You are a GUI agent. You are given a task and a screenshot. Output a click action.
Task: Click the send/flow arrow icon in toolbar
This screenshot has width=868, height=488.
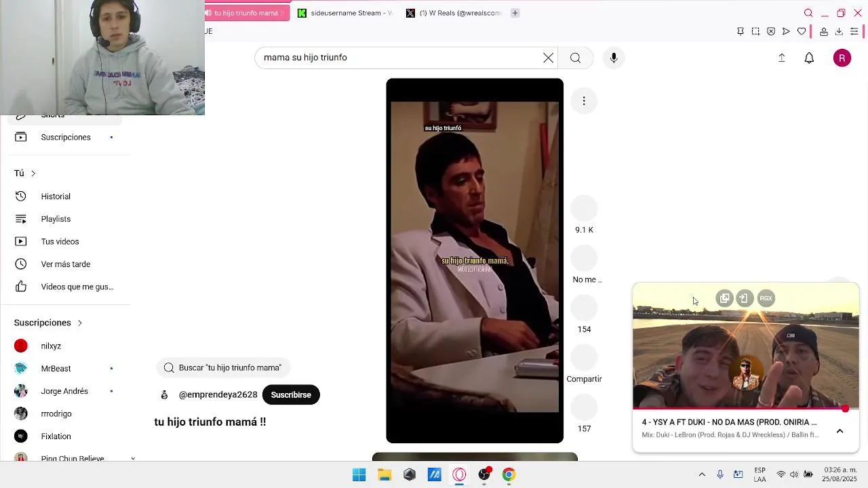click(x=786, y=31)
